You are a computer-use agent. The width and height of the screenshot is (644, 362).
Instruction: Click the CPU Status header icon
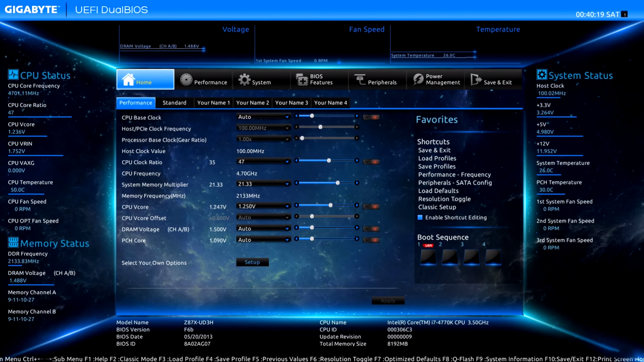[13, 74]
